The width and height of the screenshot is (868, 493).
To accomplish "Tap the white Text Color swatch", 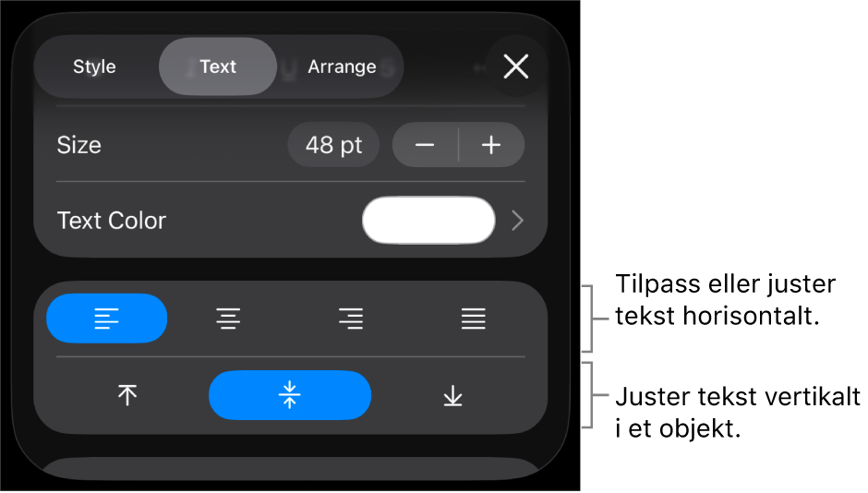I will pos(428,221).
